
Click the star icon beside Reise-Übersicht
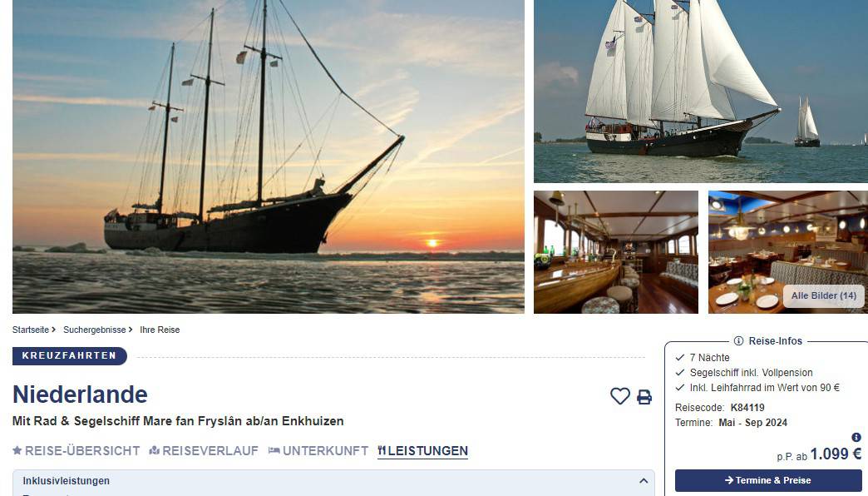[x=17, y=450]
